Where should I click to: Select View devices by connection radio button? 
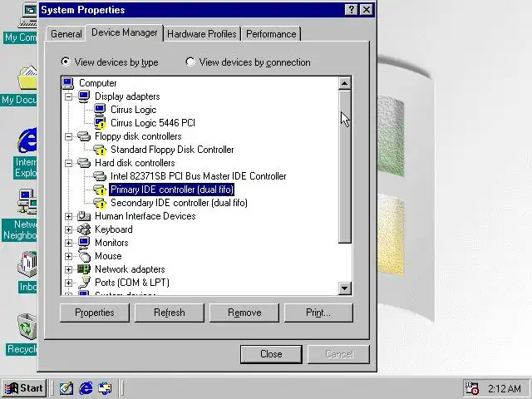tap(190, 62)
